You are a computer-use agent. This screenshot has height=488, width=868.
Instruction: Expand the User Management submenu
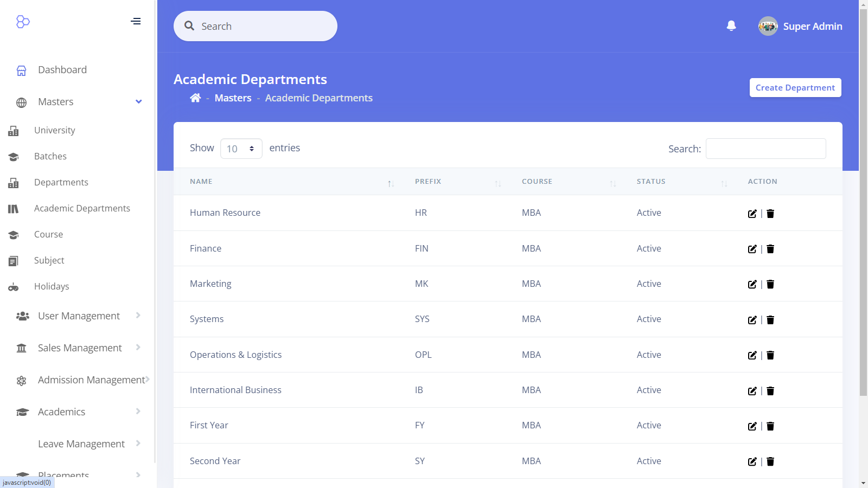[79, 316]
